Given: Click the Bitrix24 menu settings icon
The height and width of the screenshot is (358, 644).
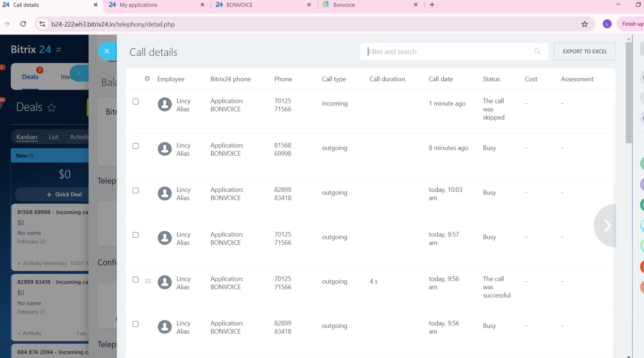Looking at the screenshot, I should pos(59,49).
